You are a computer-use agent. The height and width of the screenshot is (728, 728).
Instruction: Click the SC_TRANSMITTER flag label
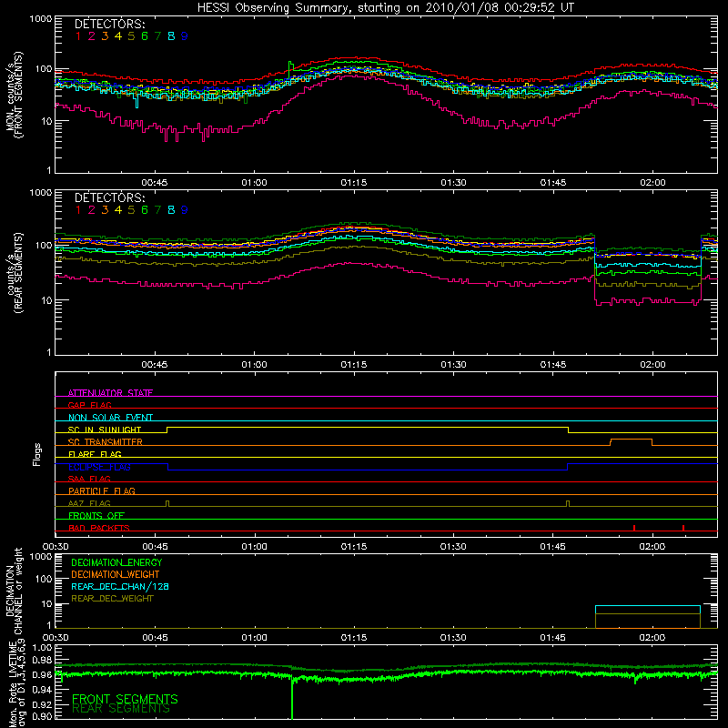(x=106, y=441)
